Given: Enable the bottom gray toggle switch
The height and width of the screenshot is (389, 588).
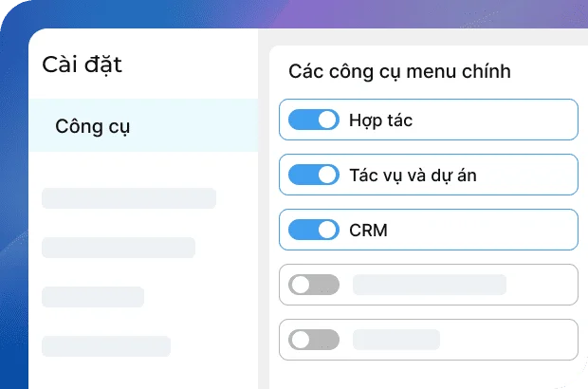Looking at the screenshot, I should coord(314,340).
